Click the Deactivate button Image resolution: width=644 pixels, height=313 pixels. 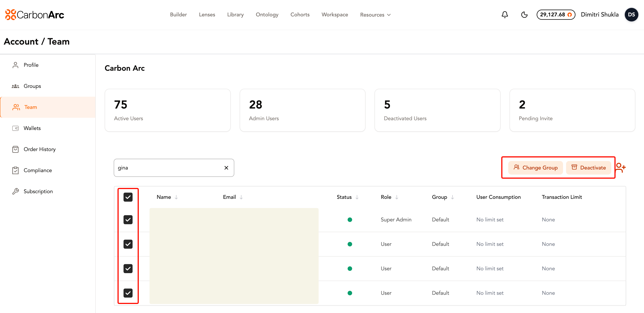[588, 168]
